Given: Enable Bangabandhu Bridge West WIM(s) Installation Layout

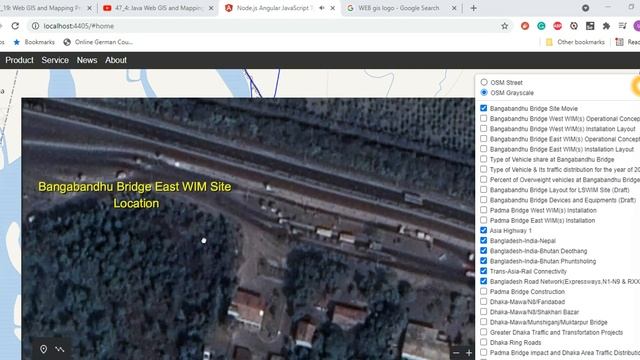Looking at the screenshot, I should 484,129.
